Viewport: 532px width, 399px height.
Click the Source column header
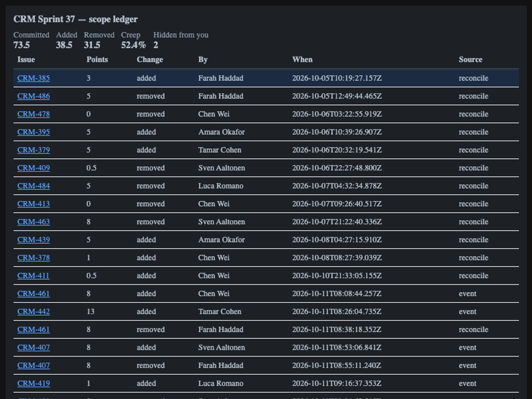point(470,59)
